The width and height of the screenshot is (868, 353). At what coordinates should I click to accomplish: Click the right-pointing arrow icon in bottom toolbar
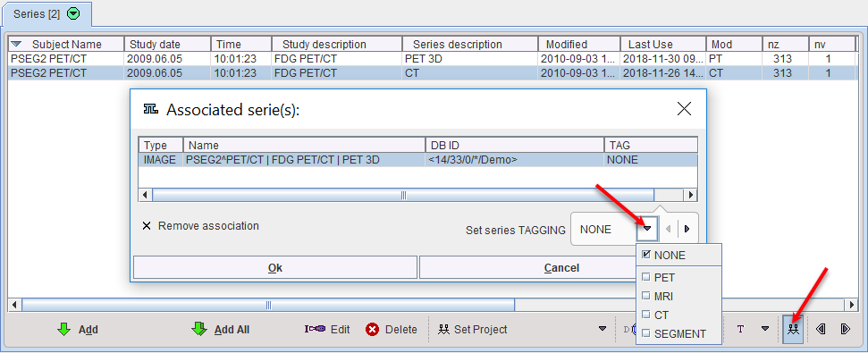(845, 329)
